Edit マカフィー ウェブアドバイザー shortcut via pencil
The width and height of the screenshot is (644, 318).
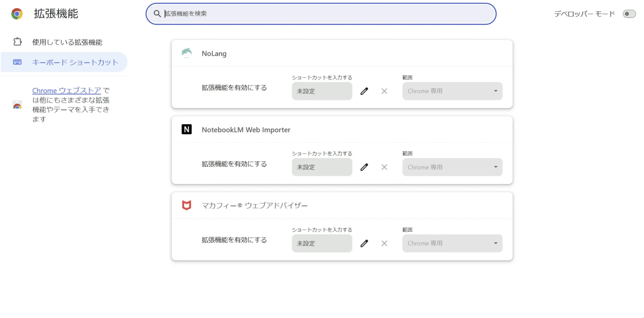[364, 243]
